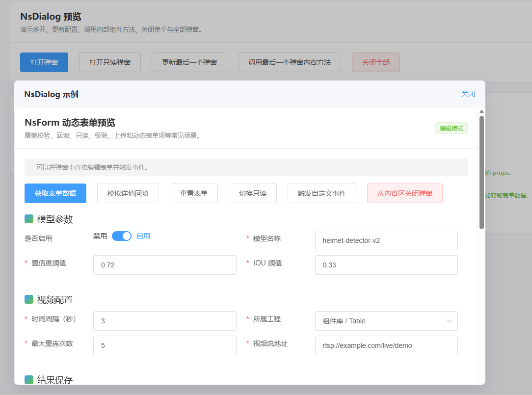Select the 时间间隔 input field
The width and height of the screenshot is (532, 395).
click(164, 321)
